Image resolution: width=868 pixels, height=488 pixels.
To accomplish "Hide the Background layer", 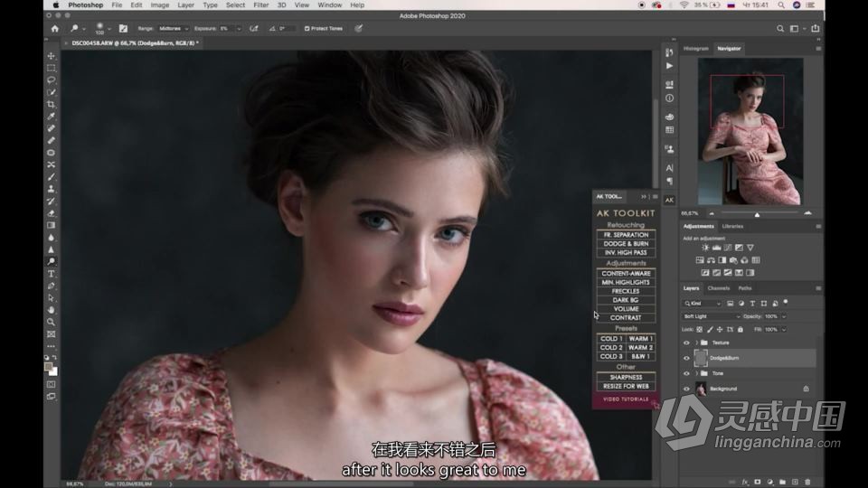I will click(686, 389).
